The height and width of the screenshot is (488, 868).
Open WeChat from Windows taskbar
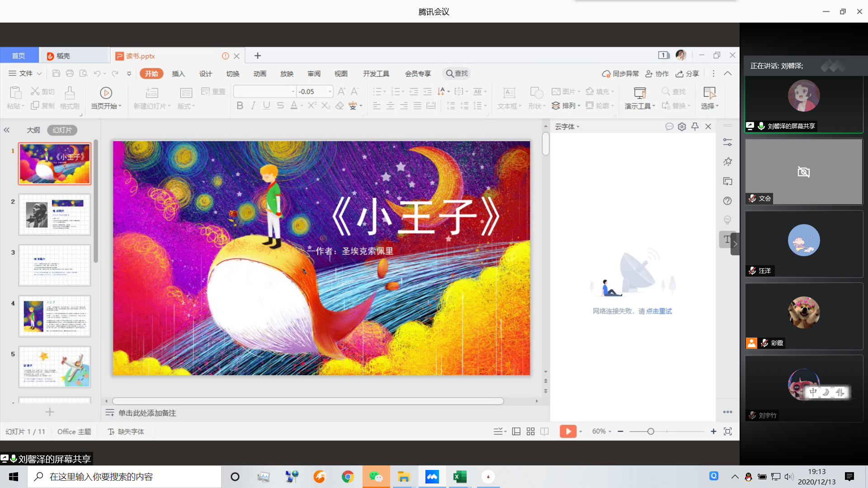(376, 477)
